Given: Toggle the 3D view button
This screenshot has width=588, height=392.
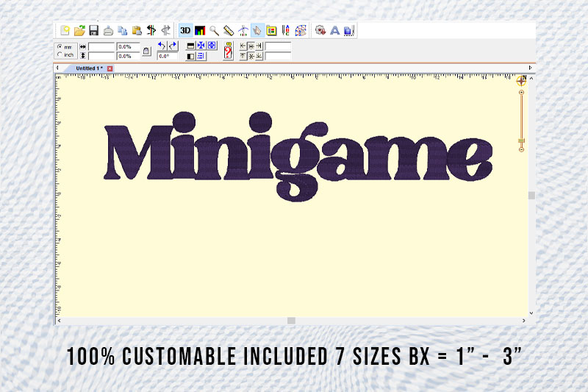Looking at the screenshot, I should (185, 30).
